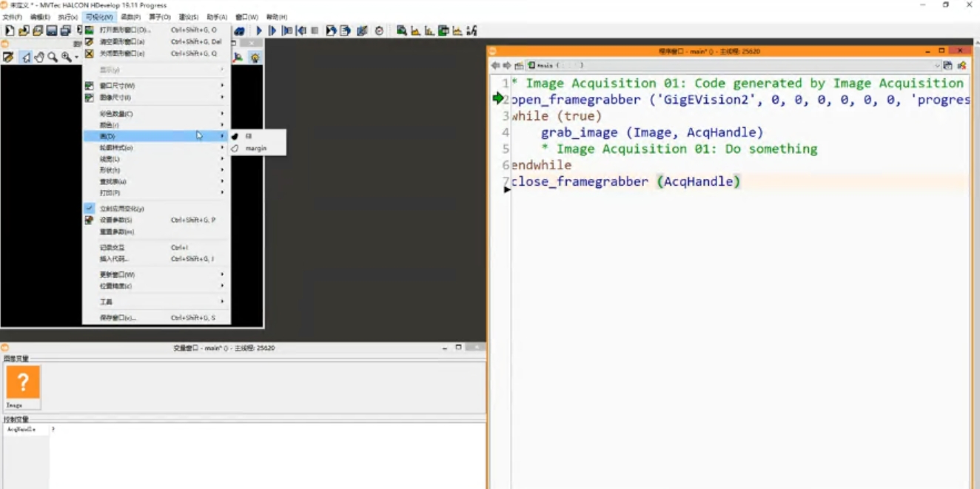This screenshot has width=980, height=489.
Task: Click the clear graphics window toolbar icon
Action: [8, 57]
